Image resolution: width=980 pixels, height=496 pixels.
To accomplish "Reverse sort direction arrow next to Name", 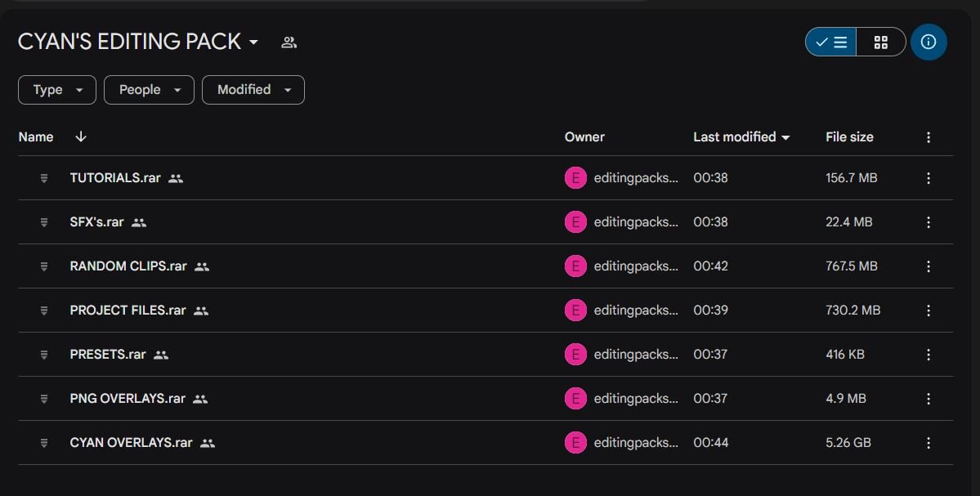I will click(81, 136).
